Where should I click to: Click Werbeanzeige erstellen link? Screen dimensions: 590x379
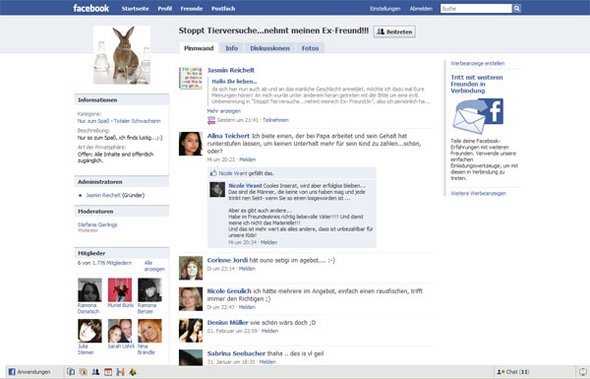point(477,63)
